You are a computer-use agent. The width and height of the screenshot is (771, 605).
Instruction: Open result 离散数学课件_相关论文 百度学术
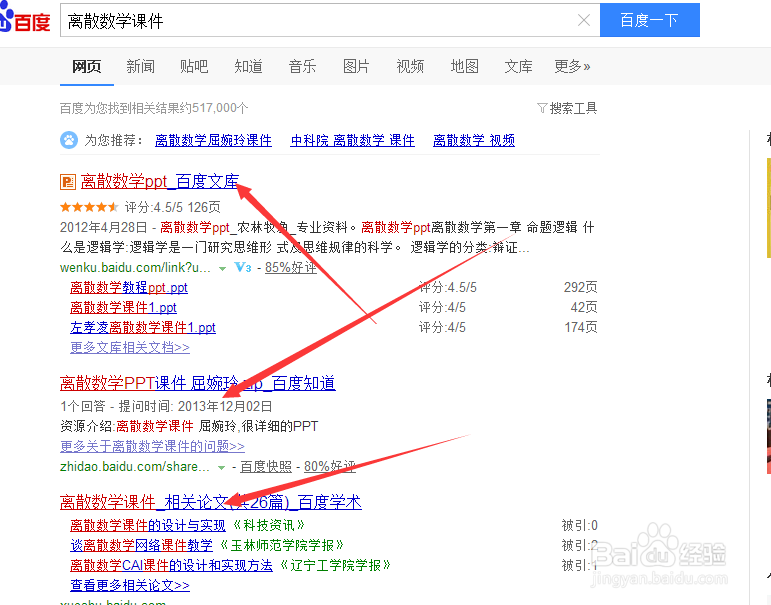click(211, 503)
